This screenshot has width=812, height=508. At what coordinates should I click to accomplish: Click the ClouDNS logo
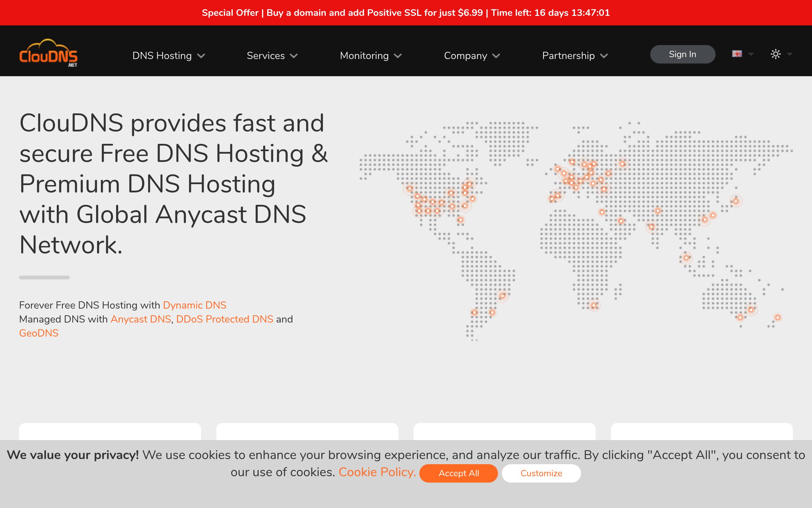point(48,53)
